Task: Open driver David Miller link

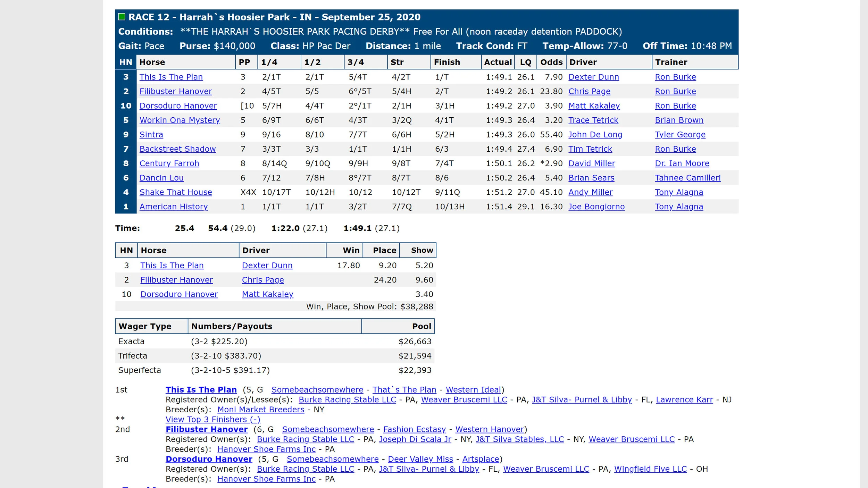Action: (x=592, y=163)
